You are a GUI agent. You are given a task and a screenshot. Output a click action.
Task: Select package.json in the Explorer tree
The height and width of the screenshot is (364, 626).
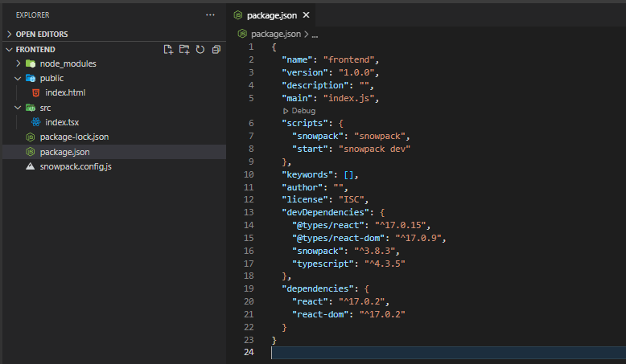(x=114, y=152)
